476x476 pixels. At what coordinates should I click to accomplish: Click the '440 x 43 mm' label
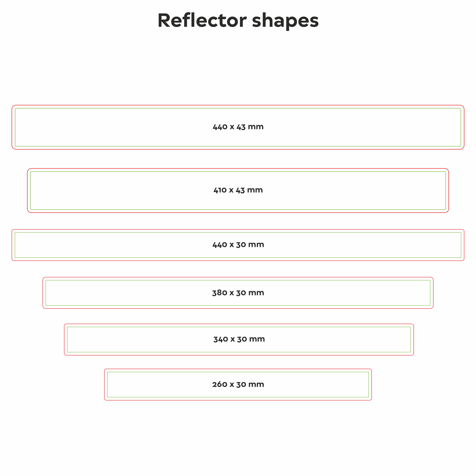pyautogui.click(x=238, y=127)
